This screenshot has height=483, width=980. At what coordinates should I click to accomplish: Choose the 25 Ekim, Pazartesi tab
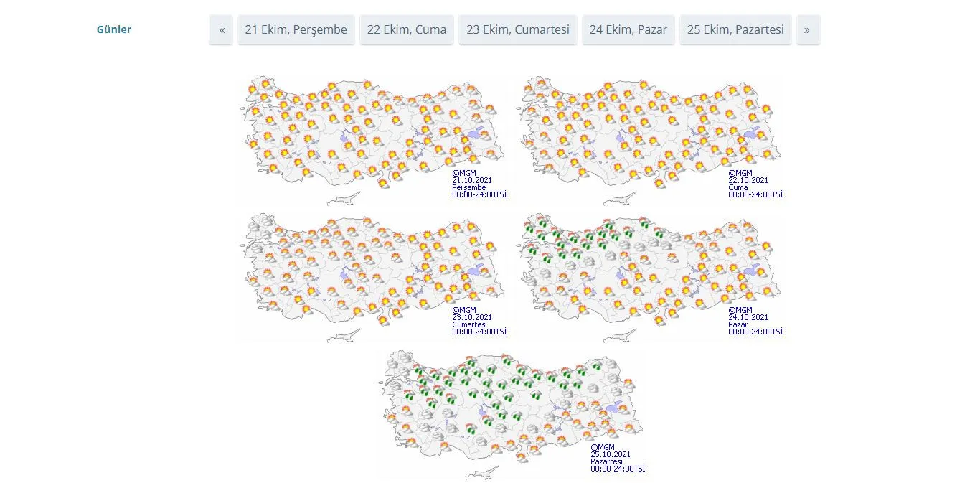pos(735,30)
